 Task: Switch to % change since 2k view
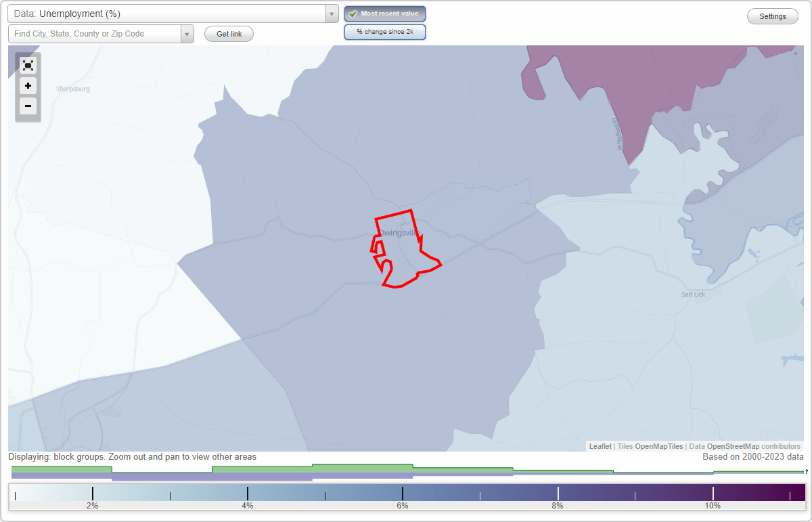click(385, 32)
